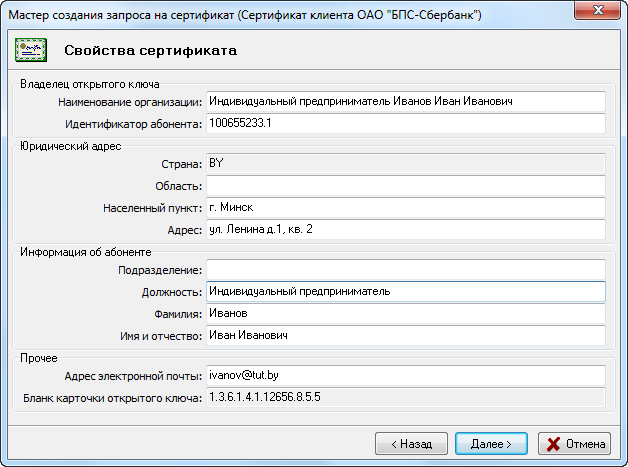Focus the Идентификатор абонента field
The width and height of the screenshot is (628, 467).
(x=405, y=123)
